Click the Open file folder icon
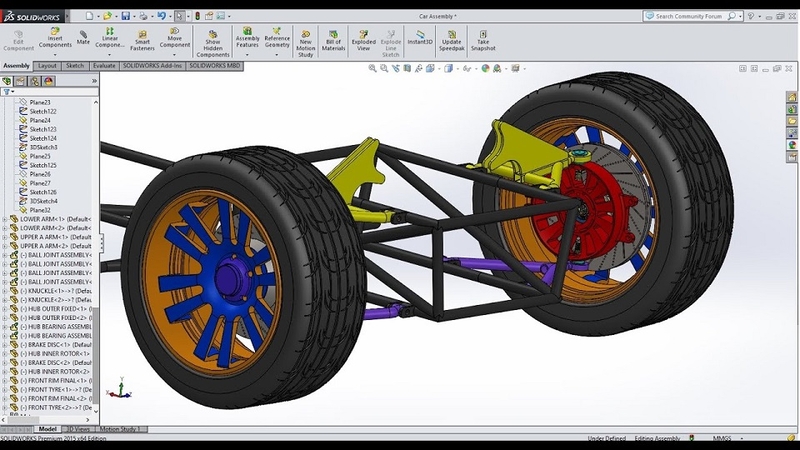Viewport: 800px width, 450px height. (107, 16)
